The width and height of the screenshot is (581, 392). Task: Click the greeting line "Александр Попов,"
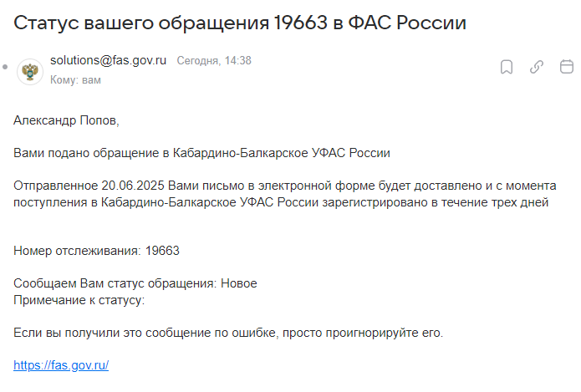coord(66,120)
